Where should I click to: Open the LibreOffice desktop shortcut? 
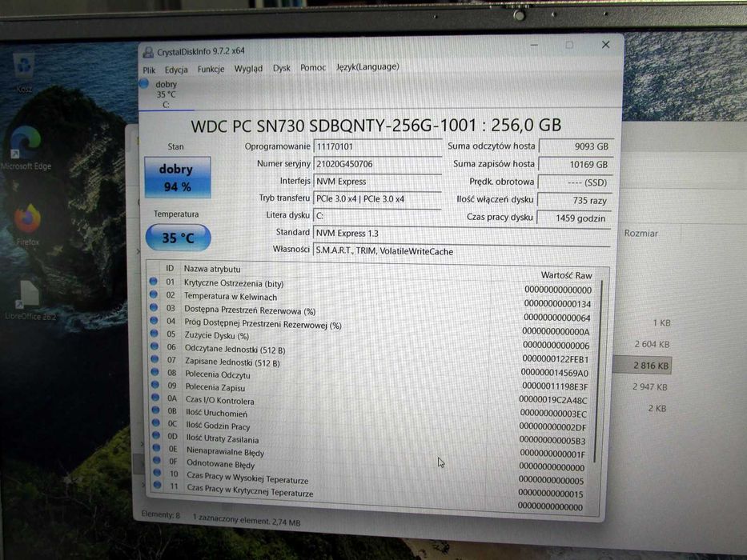click(30, 300)
